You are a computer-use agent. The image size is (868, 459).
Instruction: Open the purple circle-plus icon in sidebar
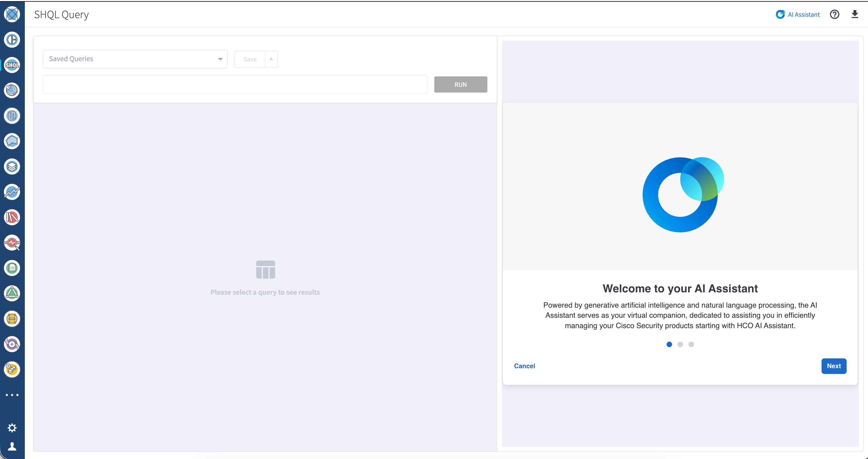tap(12, 344)
